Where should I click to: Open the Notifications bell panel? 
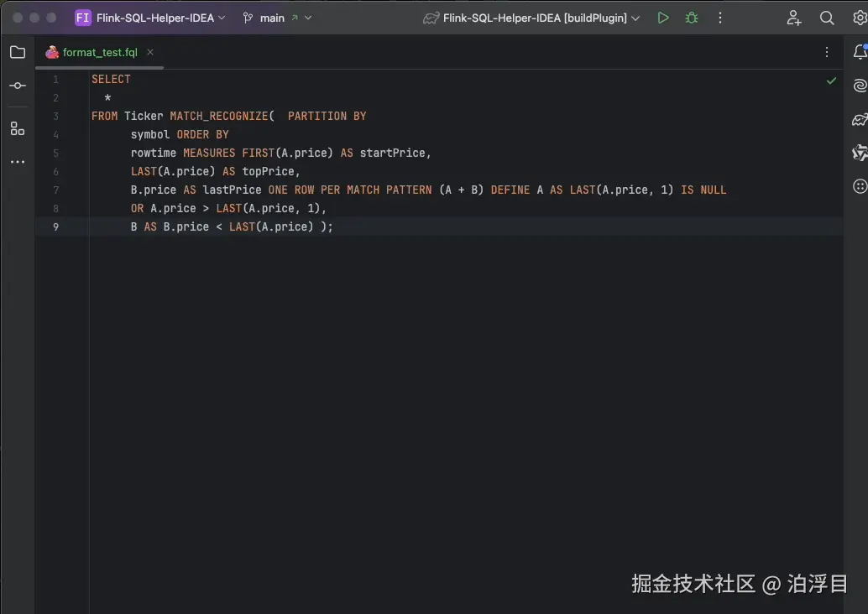click(858, 52)
